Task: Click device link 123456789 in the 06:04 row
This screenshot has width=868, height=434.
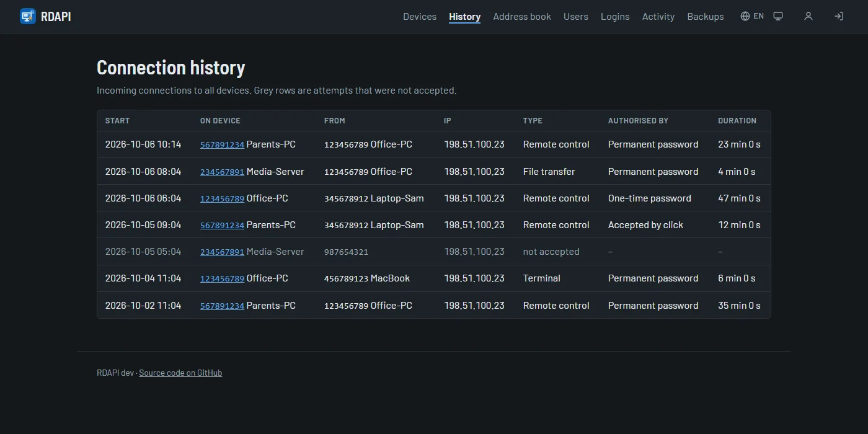Action: click(x=222, y=198)
